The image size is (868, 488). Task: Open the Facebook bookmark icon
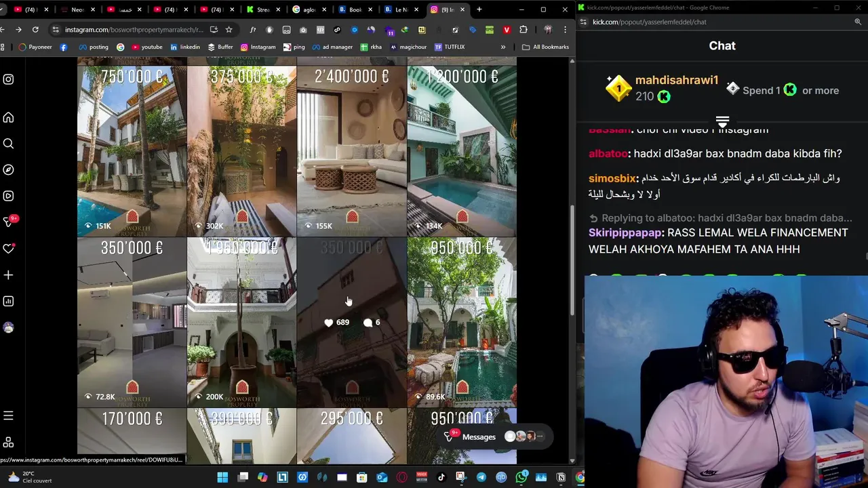point(64,47)
